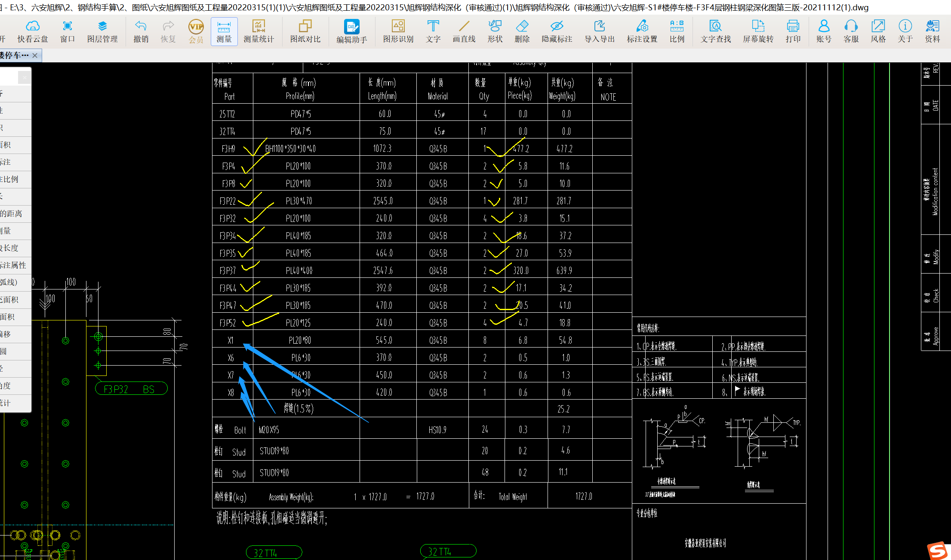Image resolution: width=951 pixels, height=560 pixels.
Task: Open 文字查找 text search
Action: point(716,31)
